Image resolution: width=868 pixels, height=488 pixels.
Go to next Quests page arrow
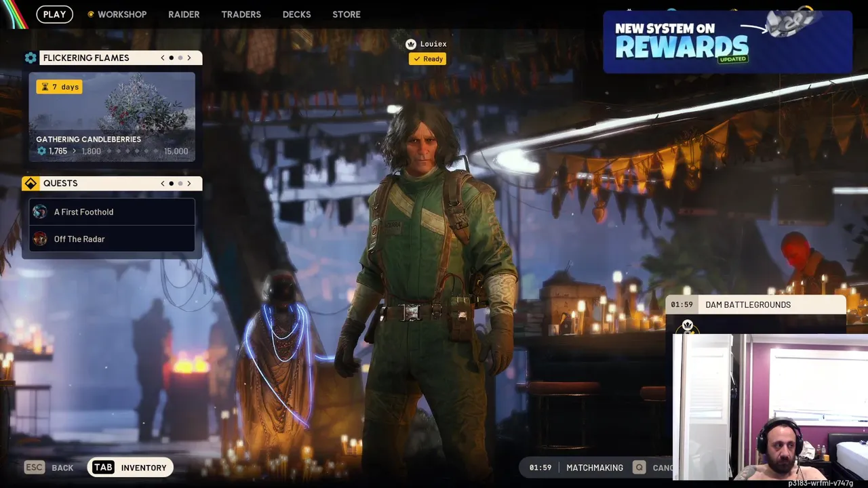click(189, 183)
